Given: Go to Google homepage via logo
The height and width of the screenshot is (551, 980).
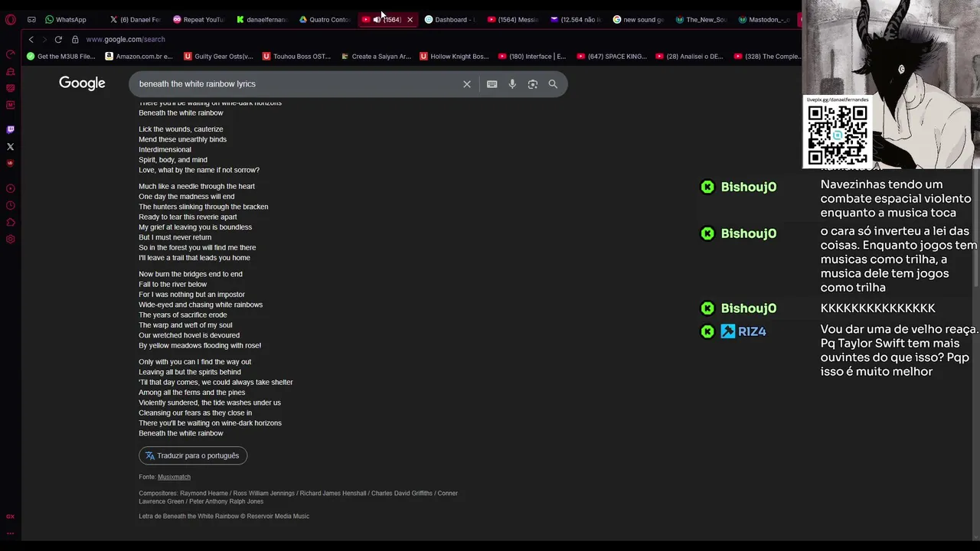Looking at the screenshot, I should [x=82, y=83].
